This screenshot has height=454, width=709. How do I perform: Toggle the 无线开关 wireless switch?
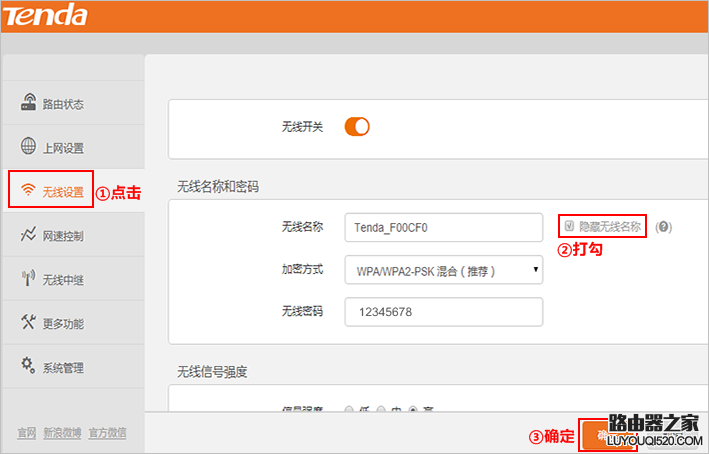[x=357, y=126]
